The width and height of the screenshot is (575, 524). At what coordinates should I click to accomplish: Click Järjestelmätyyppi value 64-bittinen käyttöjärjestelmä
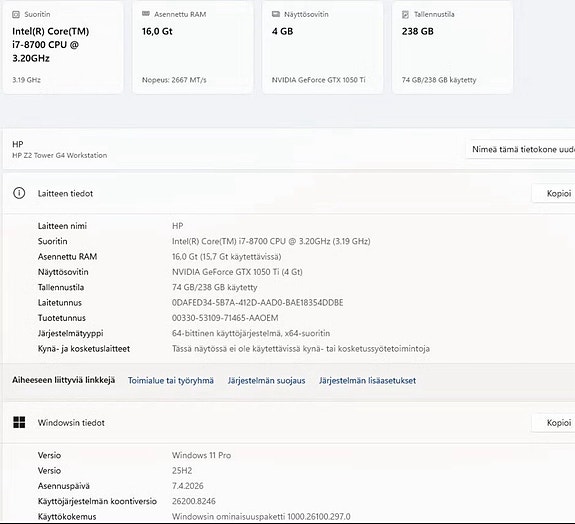[251, 333]
